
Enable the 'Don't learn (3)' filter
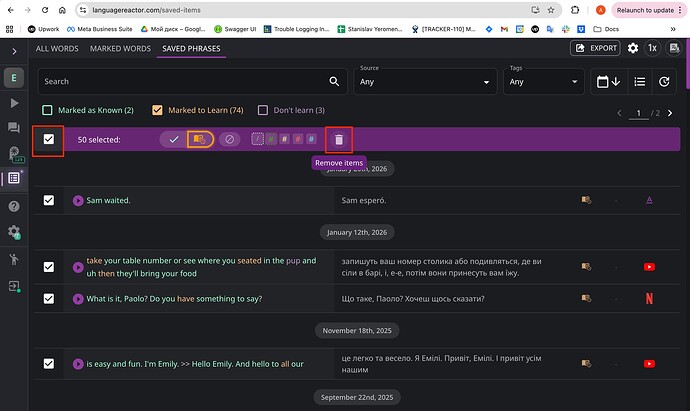point(264,110)
